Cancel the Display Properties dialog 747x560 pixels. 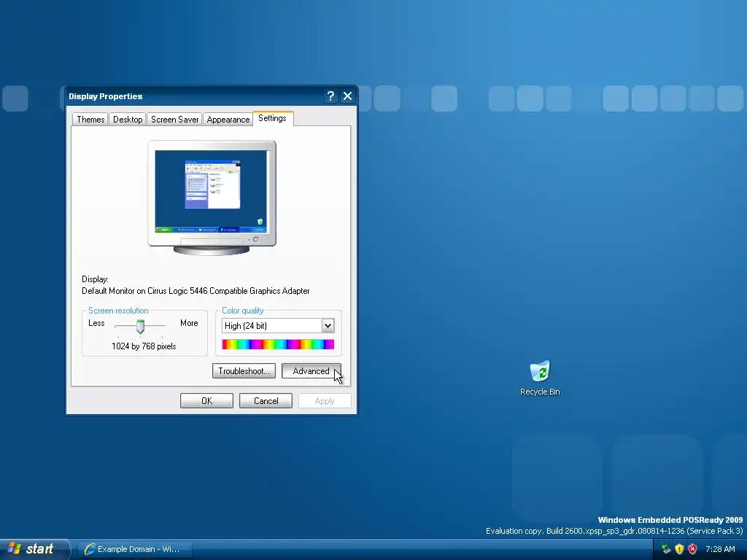tap(266, 401)
